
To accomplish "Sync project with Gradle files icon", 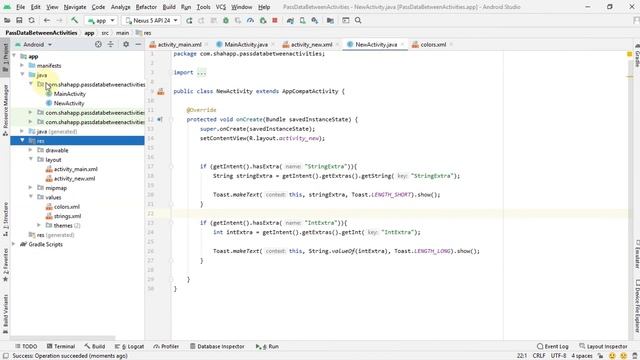I will point(290,20).
